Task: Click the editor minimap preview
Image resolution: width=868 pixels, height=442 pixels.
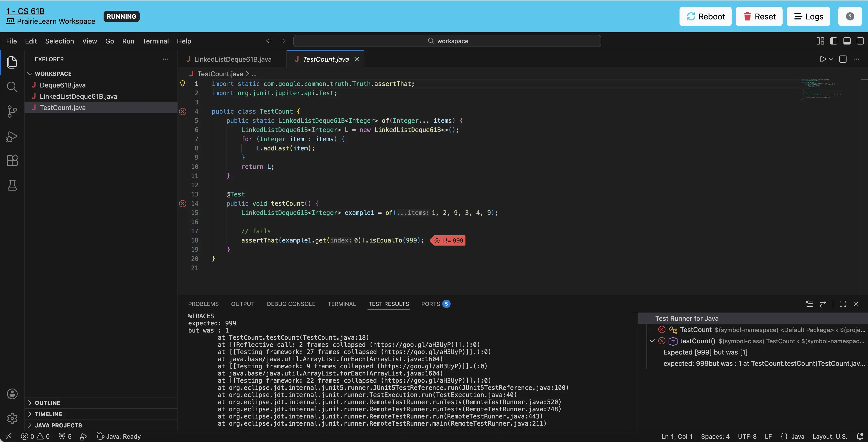Action: [820, 89]
